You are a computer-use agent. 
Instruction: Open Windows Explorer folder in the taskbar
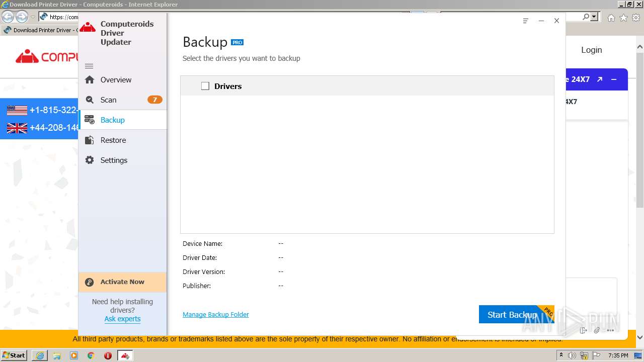tap(57, 355)
